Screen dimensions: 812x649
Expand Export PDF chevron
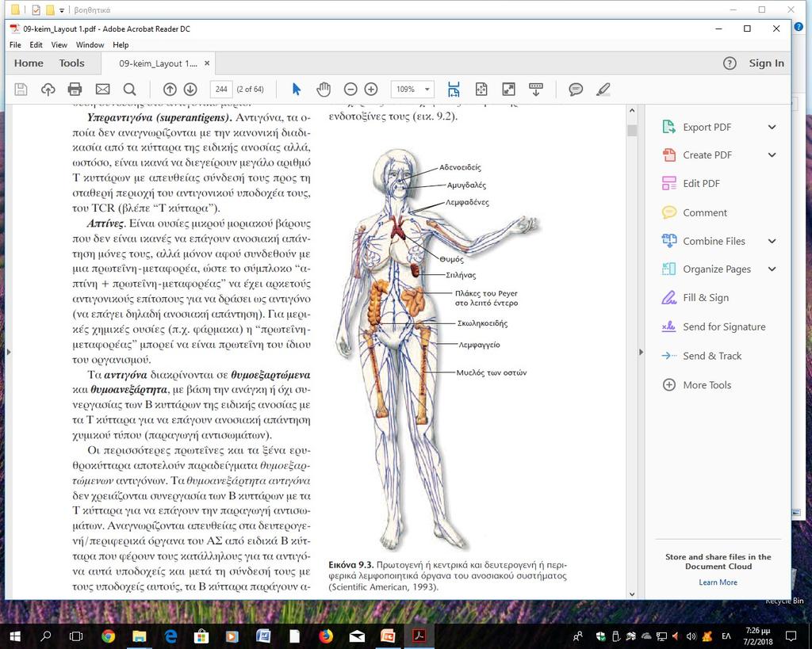pos(772,128)
